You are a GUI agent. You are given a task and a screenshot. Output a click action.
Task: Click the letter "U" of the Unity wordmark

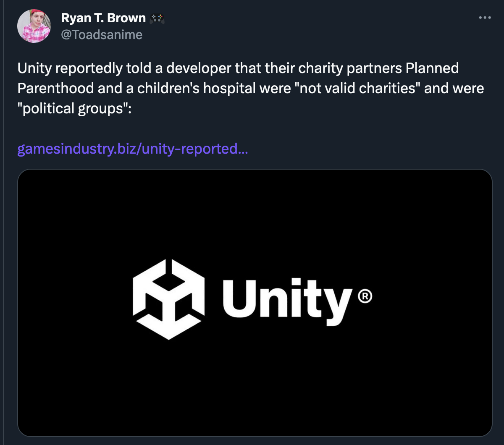[x=234, y=298]
